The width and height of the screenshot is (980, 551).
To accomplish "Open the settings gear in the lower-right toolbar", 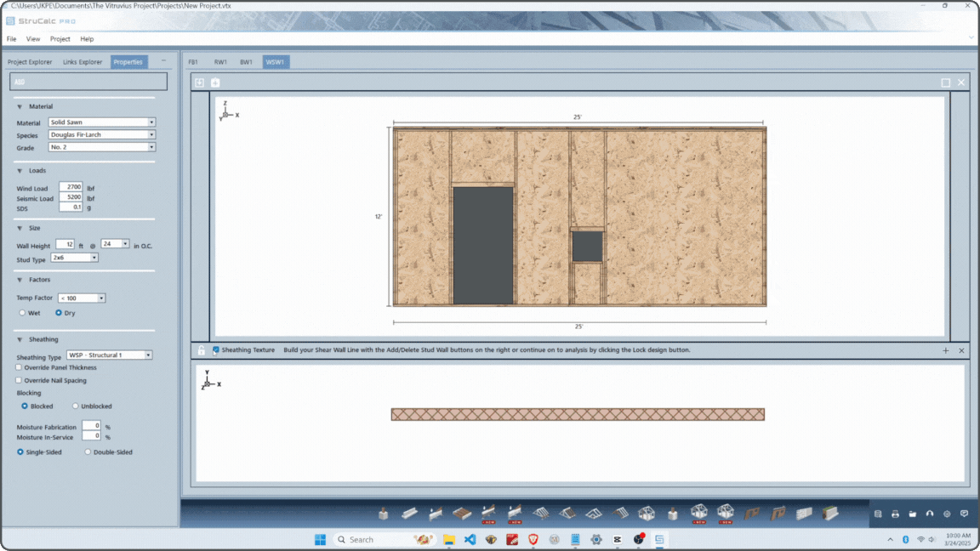I will click(947, 514).
